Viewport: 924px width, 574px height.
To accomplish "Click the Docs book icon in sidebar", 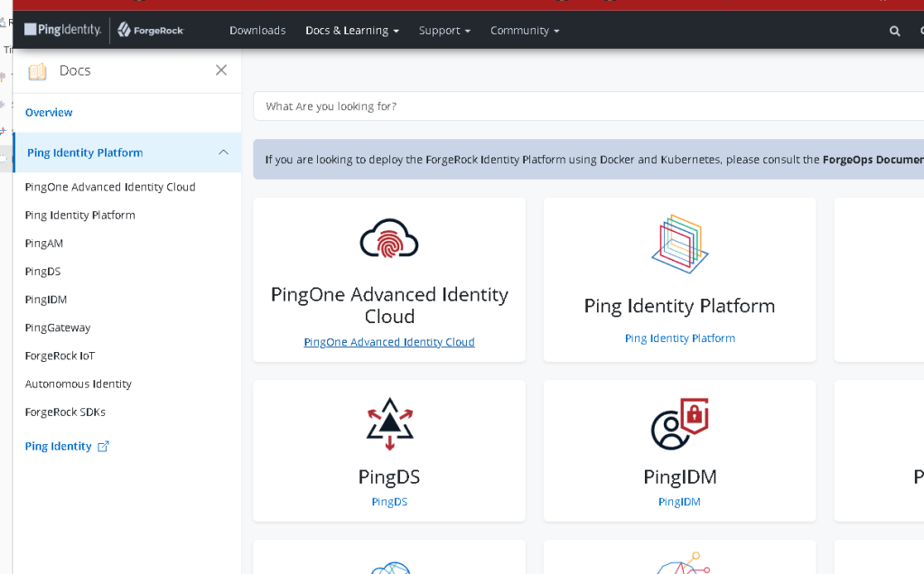I will pos(37,71).
